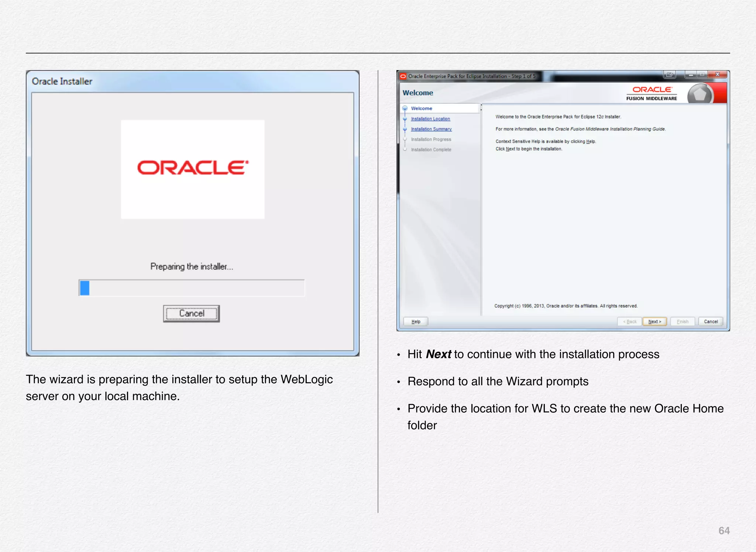Open the Installation Summary step link

431,129
